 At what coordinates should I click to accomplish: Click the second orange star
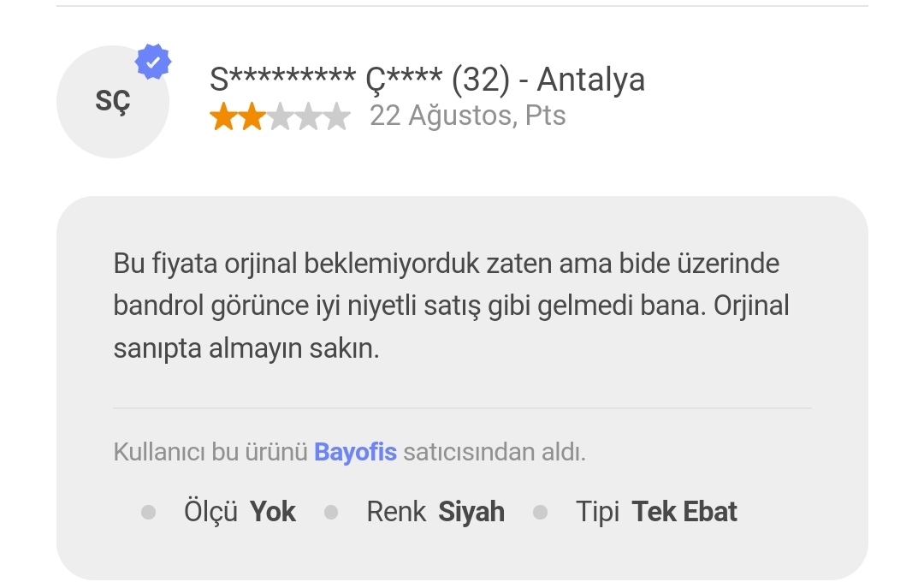click(252, 116)
